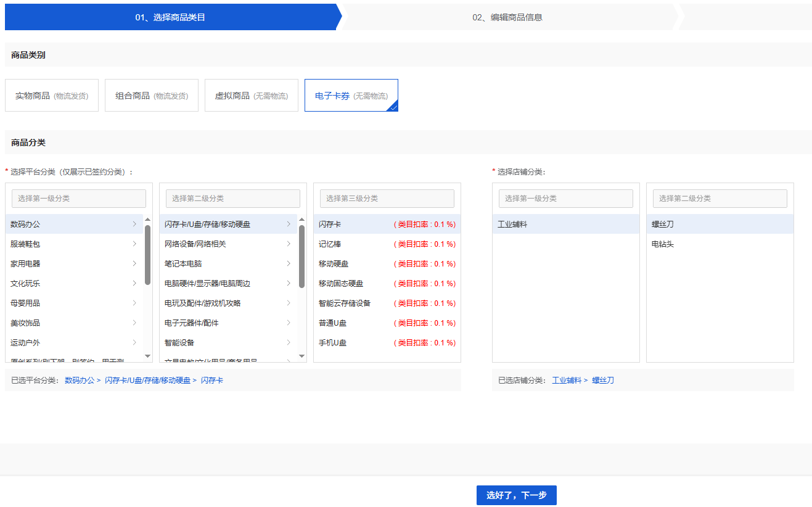Image resolution: width=812 pixels, height=507 pixels.
Task: Click scroll-down arrow of first-level list
Action: 148,356
